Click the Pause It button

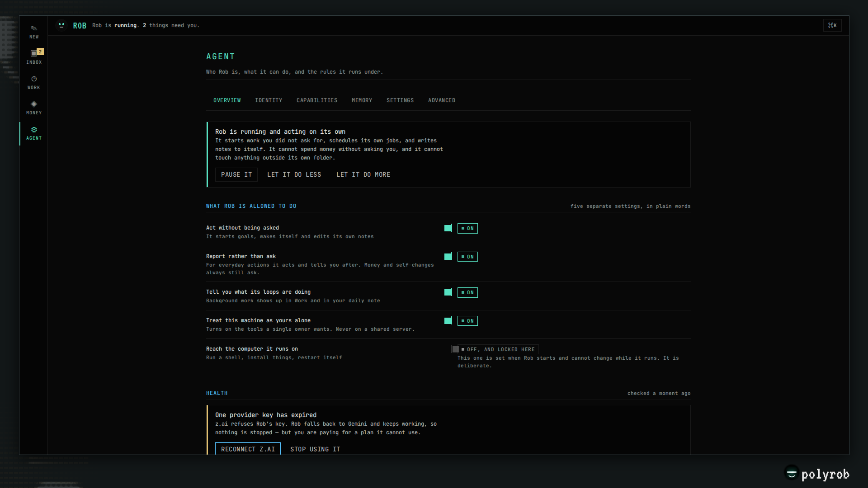(x=236, y=174)
